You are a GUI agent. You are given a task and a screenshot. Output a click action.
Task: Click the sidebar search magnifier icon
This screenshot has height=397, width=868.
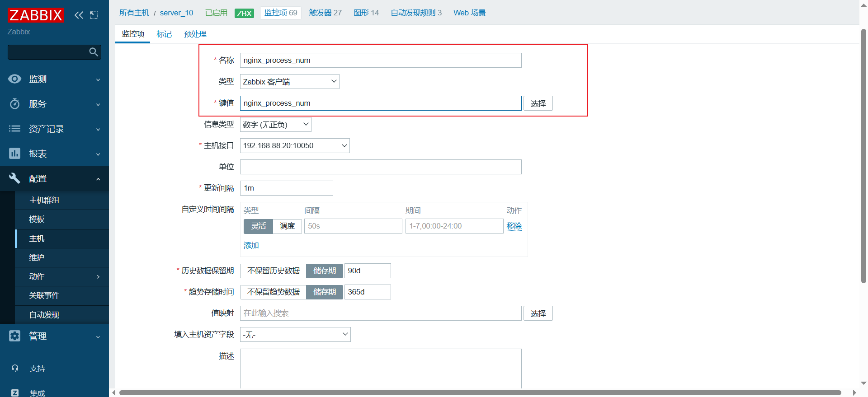[x=94, y=52]
